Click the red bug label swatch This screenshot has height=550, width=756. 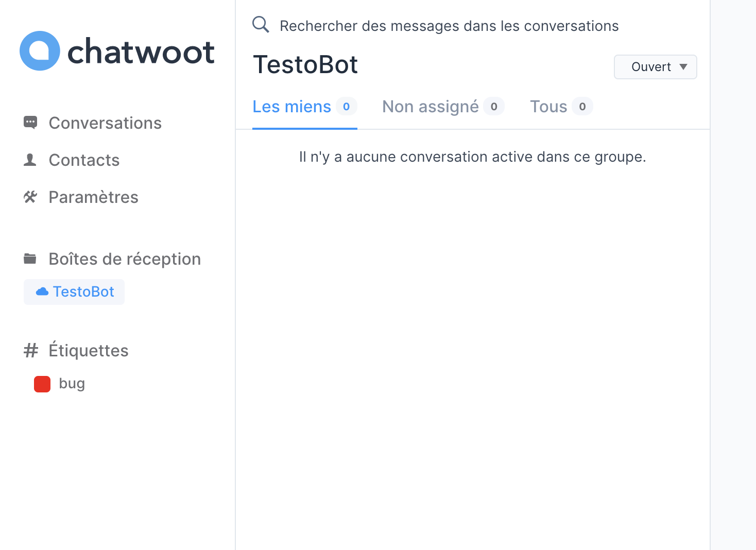[x=42, y=384]
